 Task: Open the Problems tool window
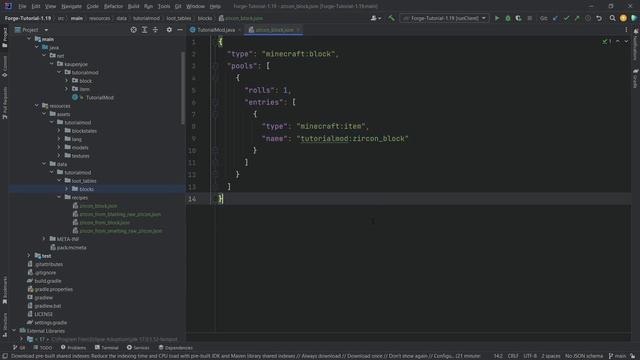(x=73, y=348)
